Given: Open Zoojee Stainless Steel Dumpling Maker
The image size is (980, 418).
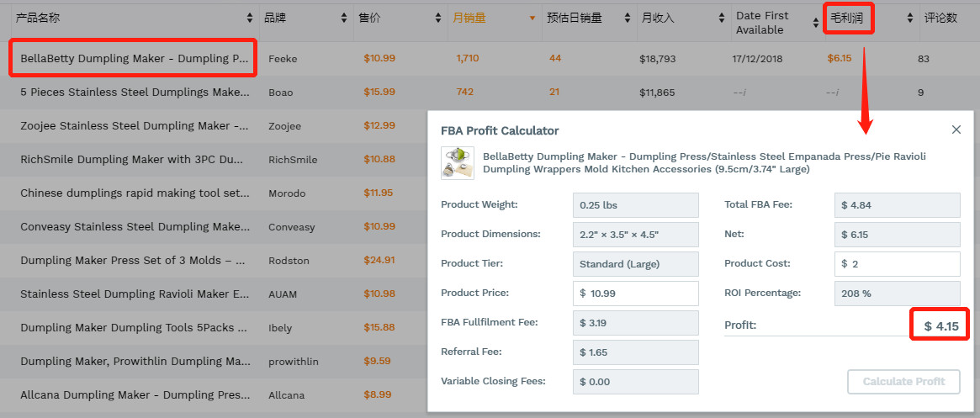Looking at the screenshot, I should pyautogui.click(x=135, y=125).
